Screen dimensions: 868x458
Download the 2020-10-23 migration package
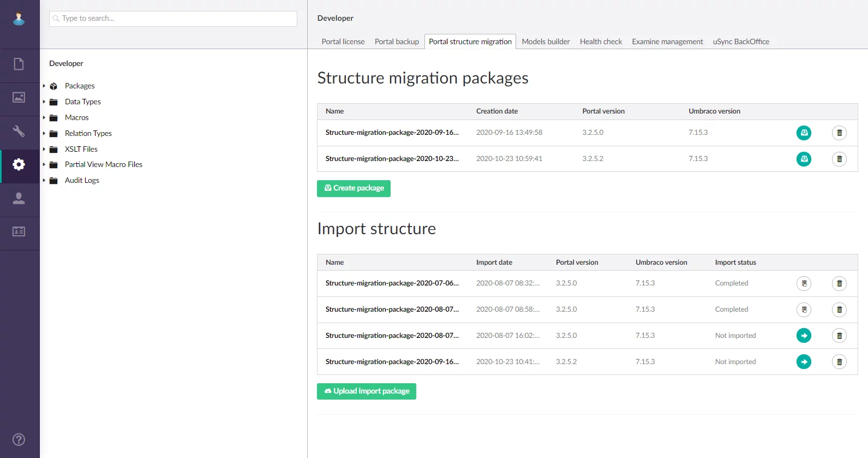pyautogui.click(x=804, y=159)
